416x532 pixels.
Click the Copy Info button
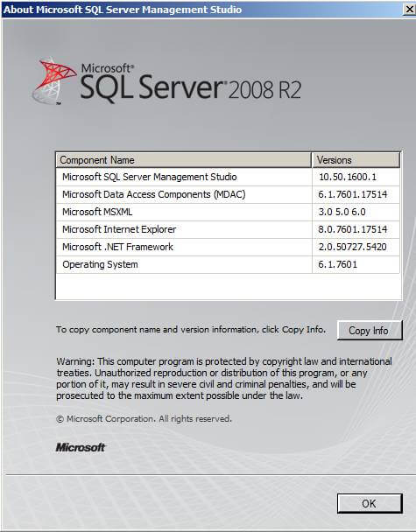tap(370, 330)
